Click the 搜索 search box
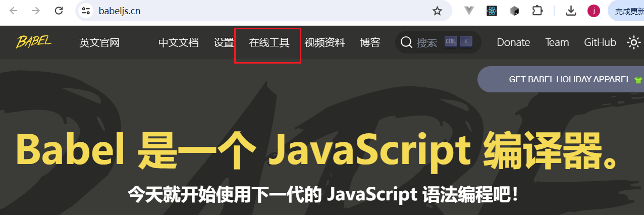 [x=438, y=42]
